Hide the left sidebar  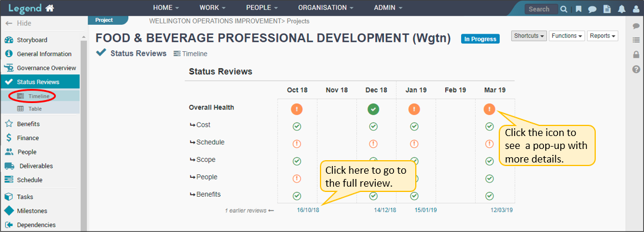(x=18, y=24)
